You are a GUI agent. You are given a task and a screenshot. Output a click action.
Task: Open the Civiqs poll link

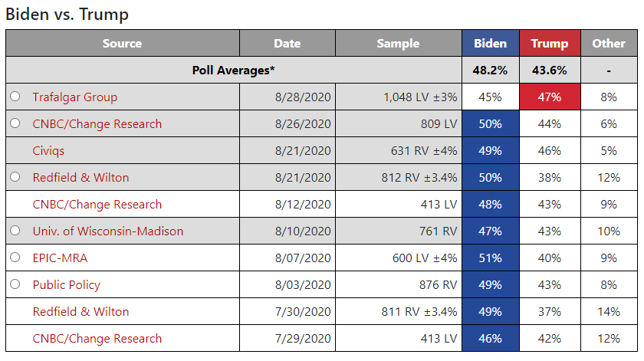pos(48,151)
